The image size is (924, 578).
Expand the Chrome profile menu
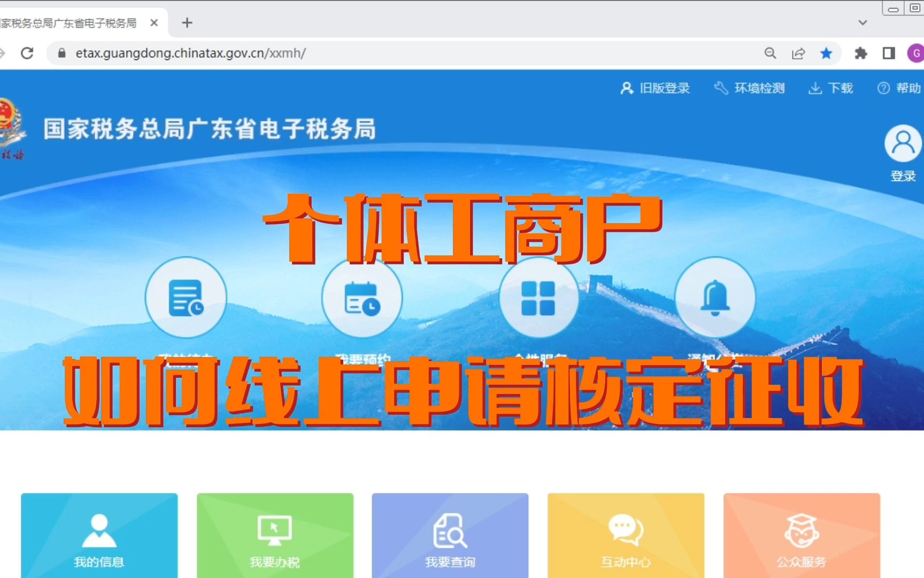[916, 54]
